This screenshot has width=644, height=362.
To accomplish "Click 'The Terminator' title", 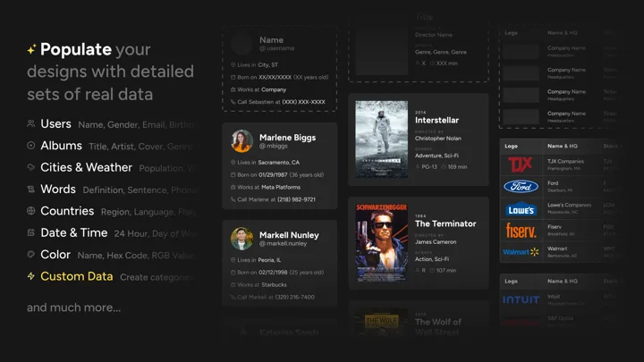I will (x=445, y=223).
